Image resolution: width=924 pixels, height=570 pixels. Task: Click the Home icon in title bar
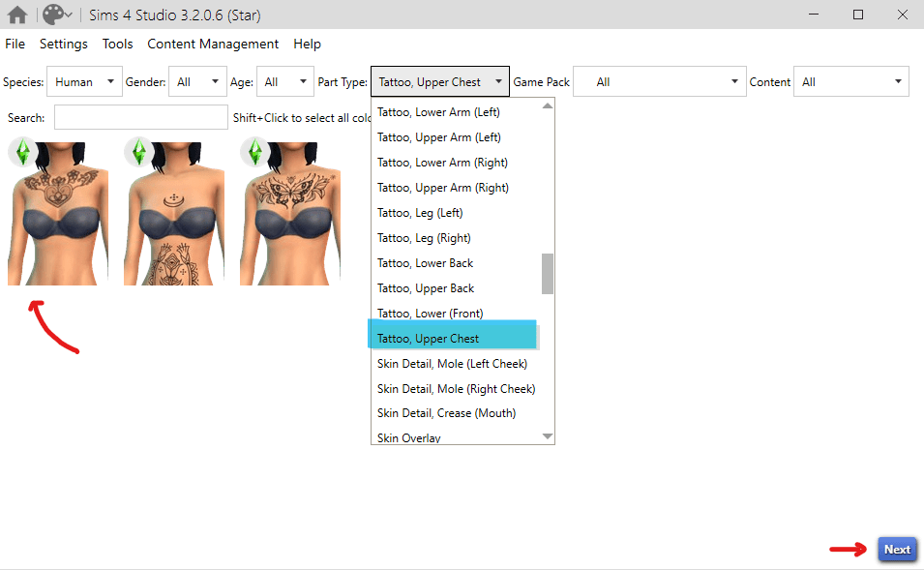(x=17, y=15)
